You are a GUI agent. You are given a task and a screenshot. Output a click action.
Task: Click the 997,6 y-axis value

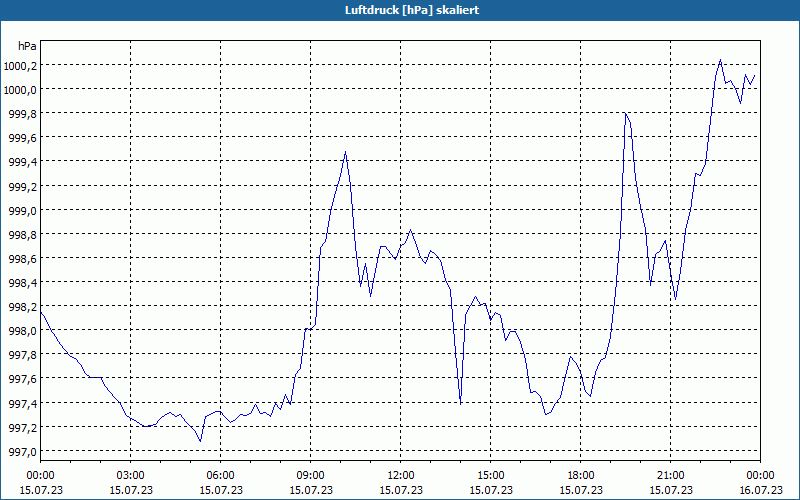[23, 379]
